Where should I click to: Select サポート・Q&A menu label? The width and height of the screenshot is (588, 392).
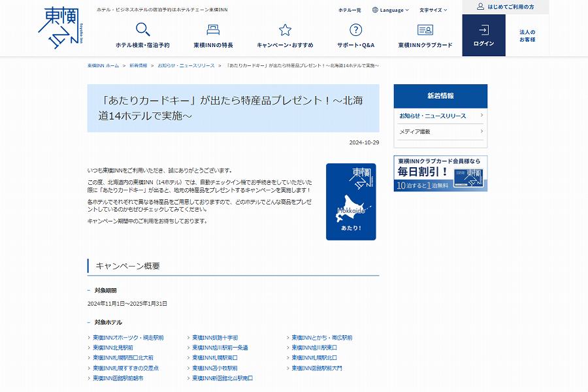355,45
